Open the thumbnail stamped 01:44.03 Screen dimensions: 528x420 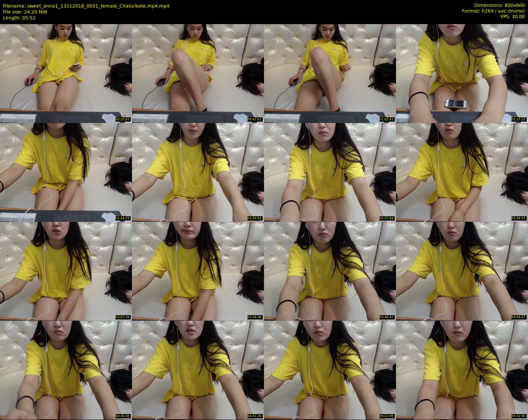(x=66, y=172)
